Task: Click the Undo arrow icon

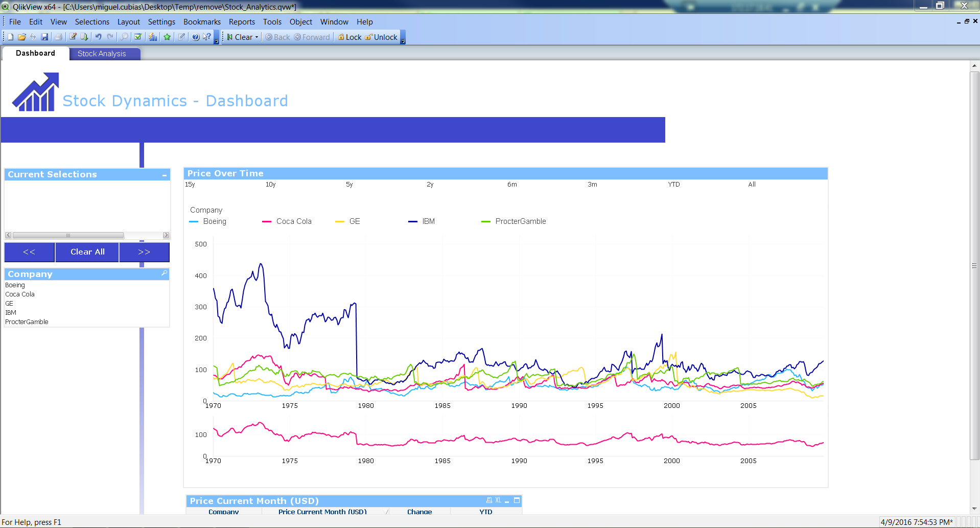Action: point(98,37)
